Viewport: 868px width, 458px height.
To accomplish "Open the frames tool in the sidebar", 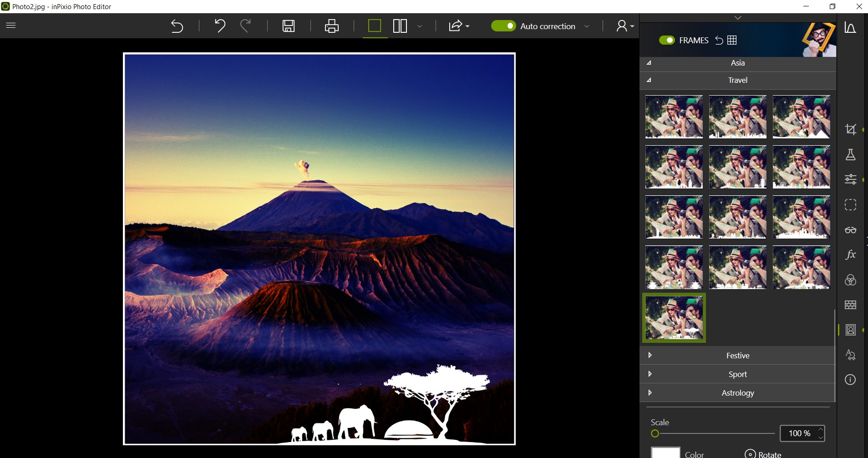I will click(850, 330).
